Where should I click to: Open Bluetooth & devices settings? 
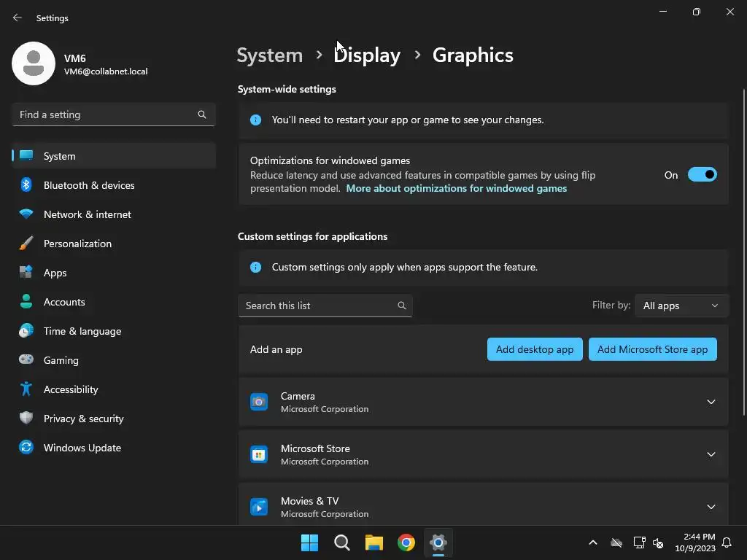[x=114, y=184]
